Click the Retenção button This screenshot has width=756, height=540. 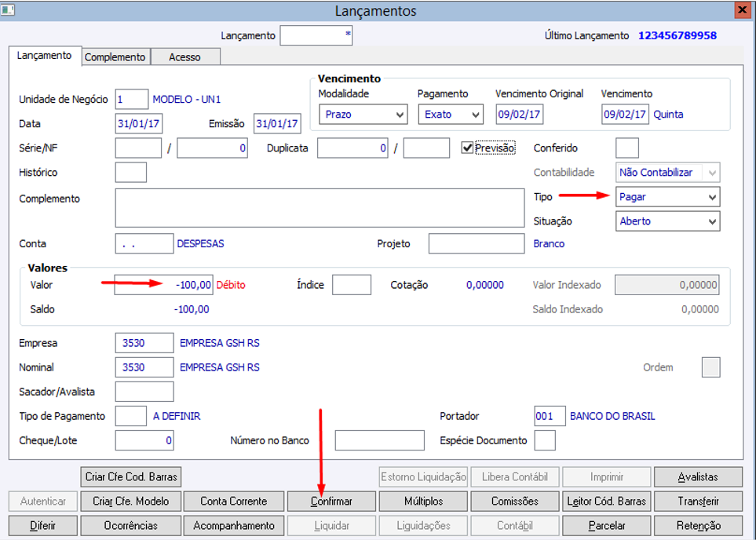698,526
